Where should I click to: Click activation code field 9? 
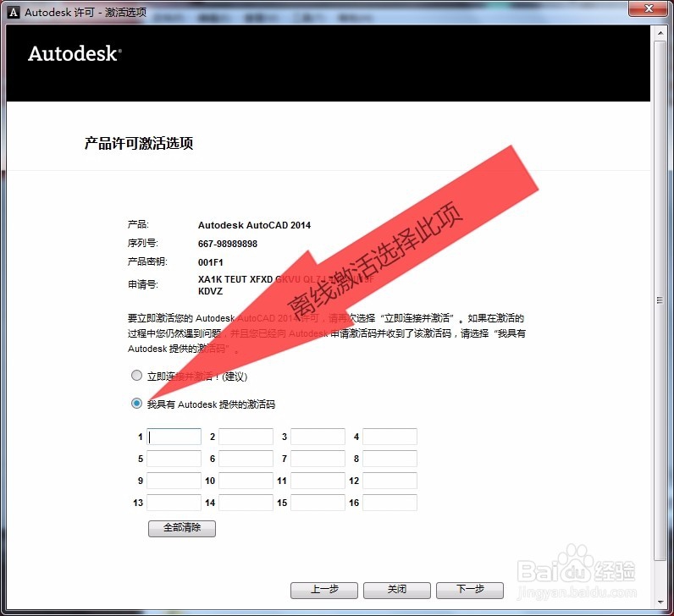click(174, 481)
